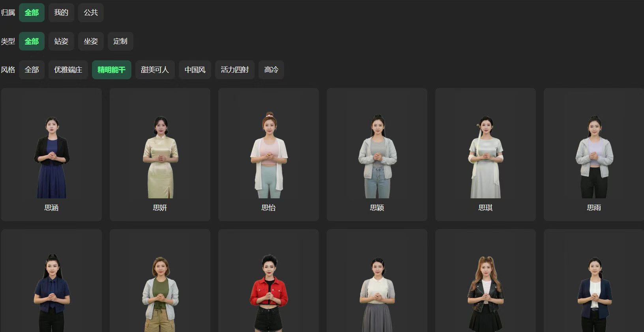Apply the 优雅端庄 style filter
The image size is (644, 332).
(68, 70)
